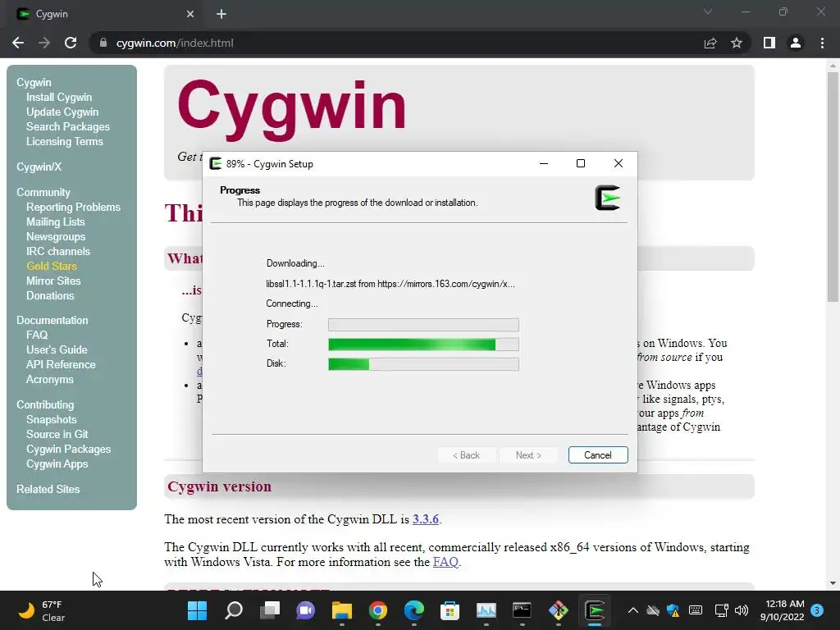Open the Chrome profile avatar menu
The width and height of the screenshot is (840, 630).
[796, 43]
